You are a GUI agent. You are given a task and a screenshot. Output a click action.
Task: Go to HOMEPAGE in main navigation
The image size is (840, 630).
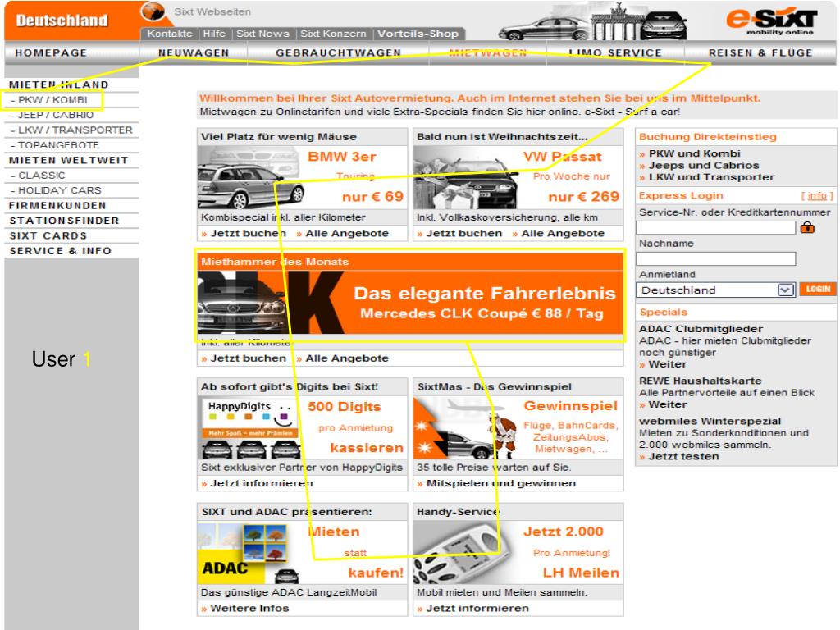[51, 53]
